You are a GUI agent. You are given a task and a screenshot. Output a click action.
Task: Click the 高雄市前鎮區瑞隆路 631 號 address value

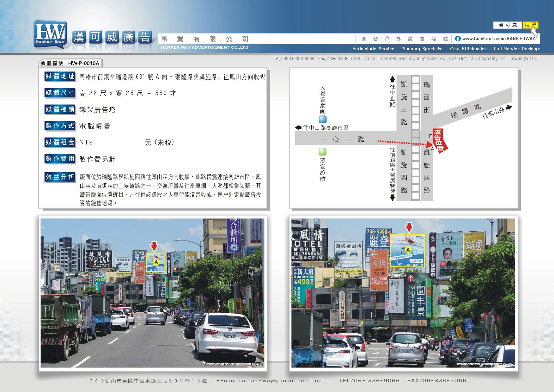pyautogui.click(x=172, y=77)
